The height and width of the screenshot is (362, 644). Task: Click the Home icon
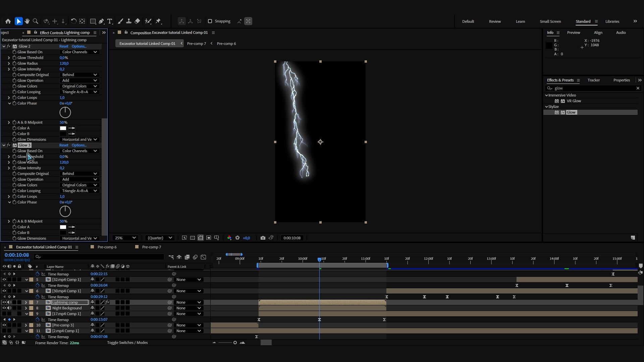(x=8, y=21)
